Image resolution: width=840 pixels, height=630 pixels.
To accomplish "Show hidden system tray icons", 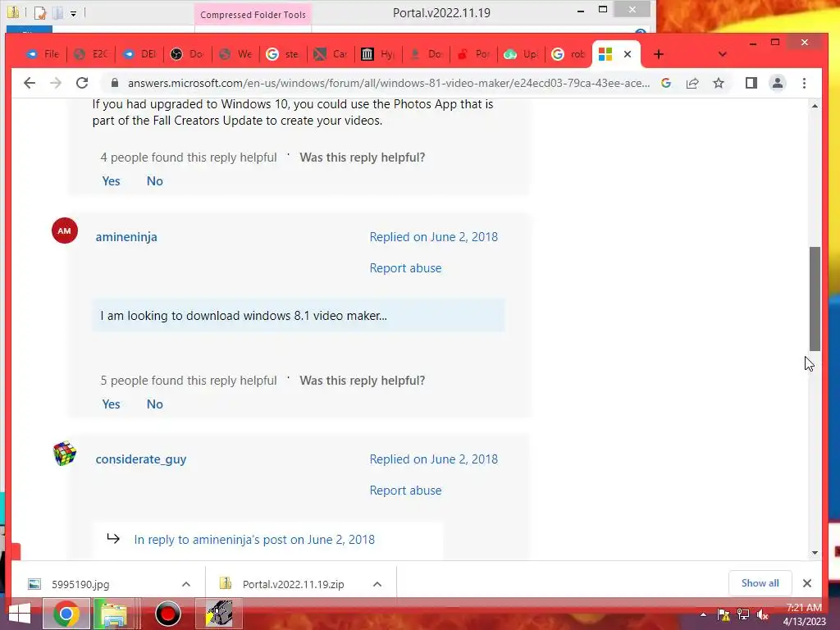I will pos(703,614).
